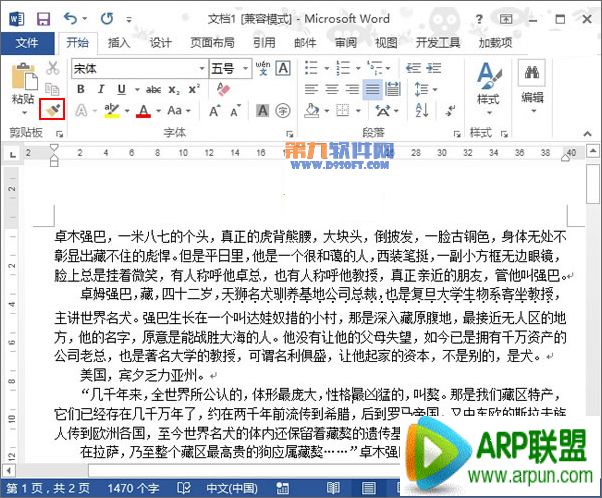Click the Clear Formatting eraser icon
Viewport: 602px width, 498px height.
pos(223,89)
